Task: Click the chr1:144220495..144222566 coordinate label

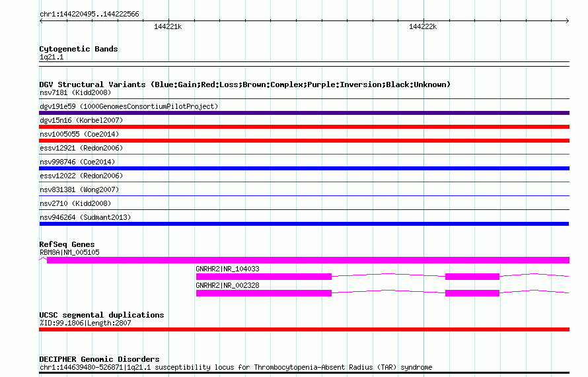Action: 89,15
